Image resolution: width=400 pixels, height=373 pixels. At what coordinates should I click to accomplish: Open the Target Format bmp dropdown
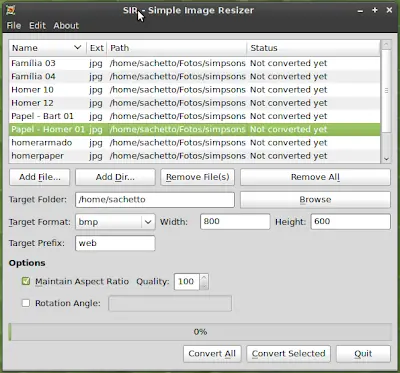click(x=115, y=222)
